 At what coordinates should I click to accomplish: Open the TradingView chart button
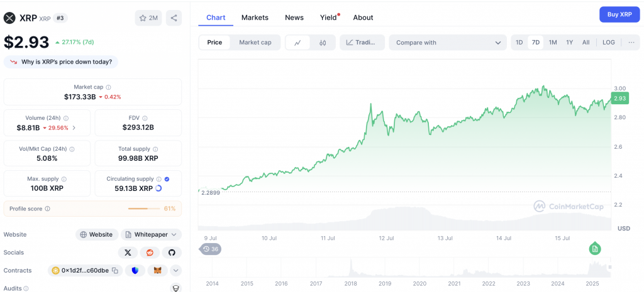(362, 43)
